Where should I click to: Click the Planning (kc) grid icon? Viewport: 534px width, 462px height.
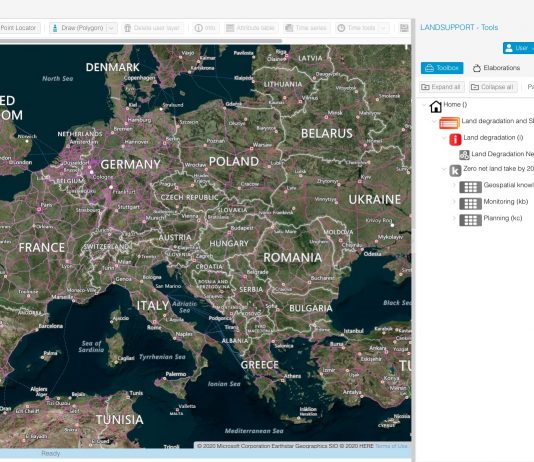click(x=470, y=220)
